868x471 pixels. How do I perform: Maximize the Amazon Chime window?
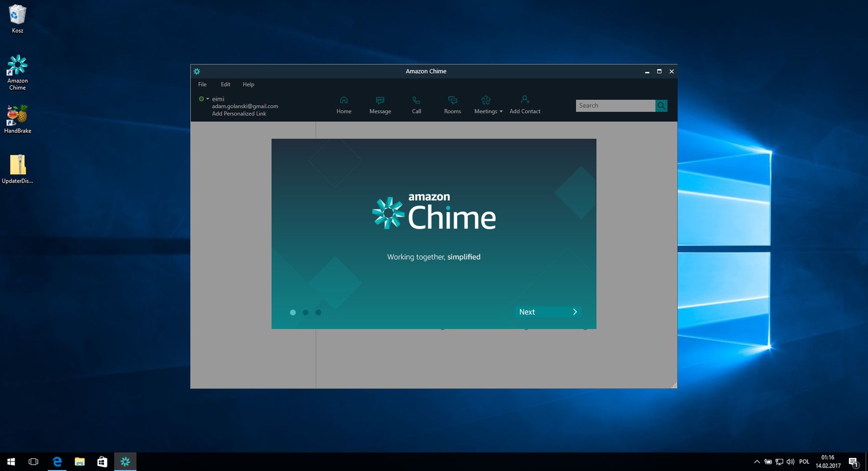click(x=659, y=72)
